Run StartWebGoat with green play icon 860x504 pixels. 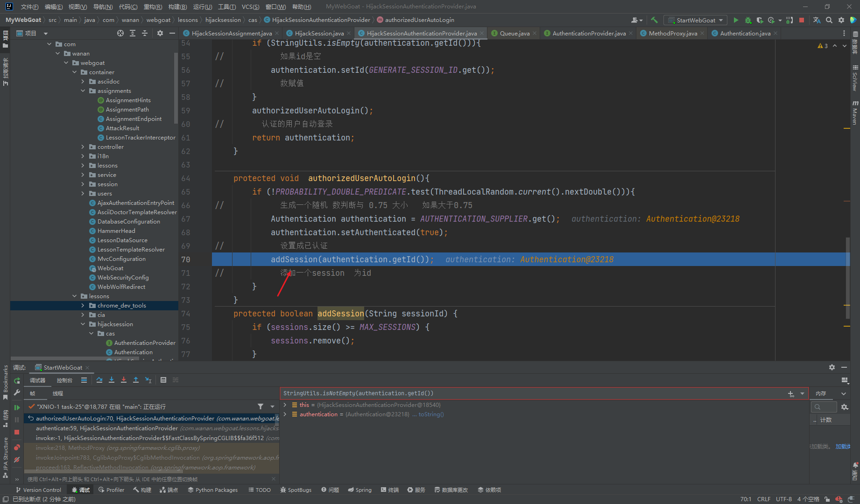(x=736, y=20)
